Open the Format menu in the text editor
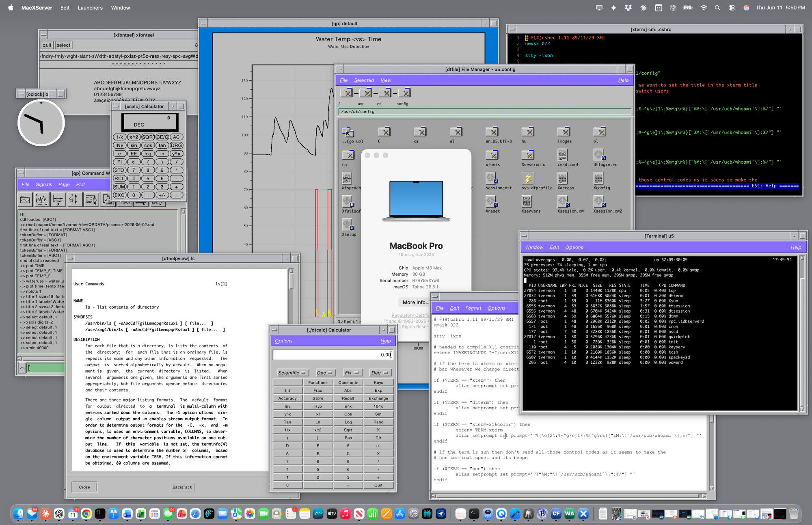Viewport: 812px width, 525px height. (x=473, y=308)
